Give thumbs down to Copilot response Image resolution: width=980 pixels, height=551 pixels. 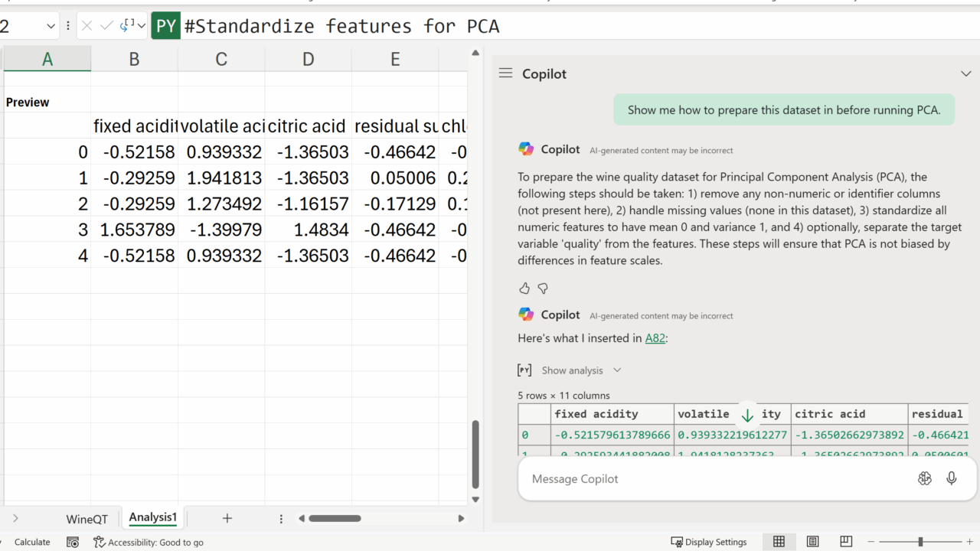click(543, 289)
